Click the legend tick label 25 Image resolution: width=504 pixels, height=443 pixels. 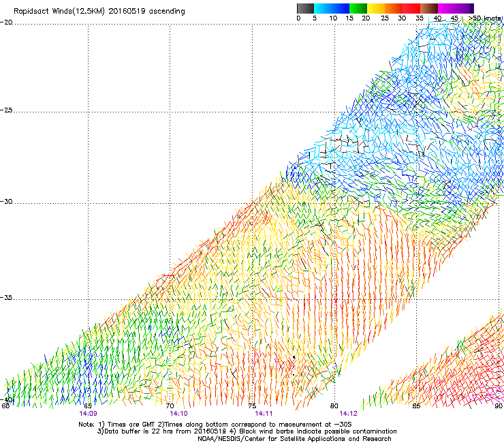[385, 18]
